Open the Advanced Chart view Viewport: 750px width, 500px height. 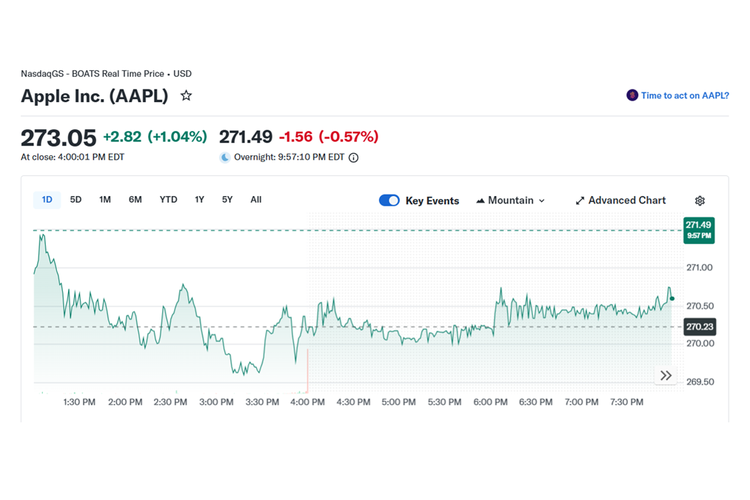[620, 200]
